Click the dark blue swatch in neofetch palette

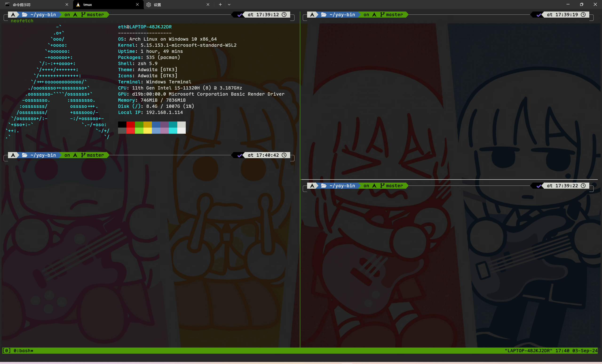tap(156, 125)
